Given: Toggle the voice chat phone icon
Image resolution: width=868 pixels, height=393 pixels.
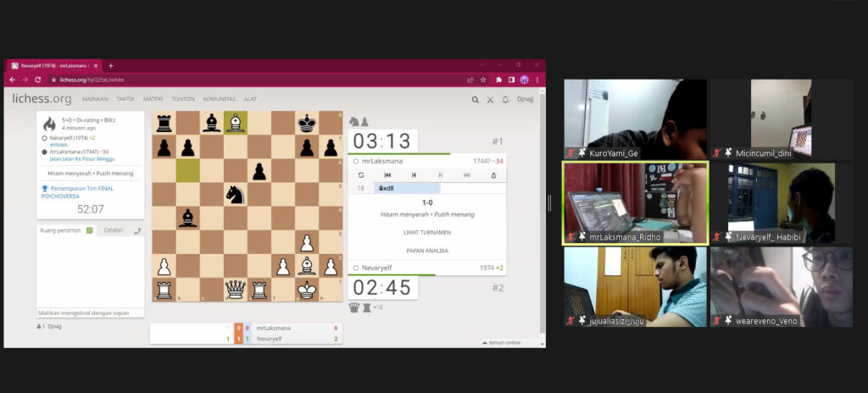Looking at the screenshot, I should click(137, 230).
